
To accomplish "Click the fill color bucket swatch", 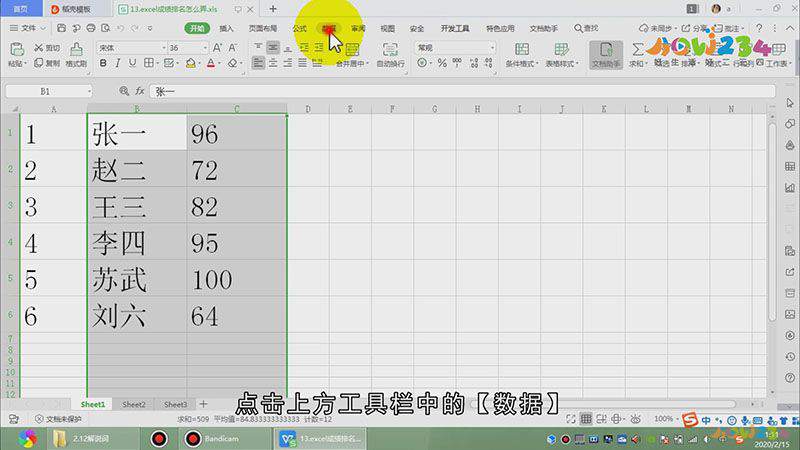I will (190, 63).
